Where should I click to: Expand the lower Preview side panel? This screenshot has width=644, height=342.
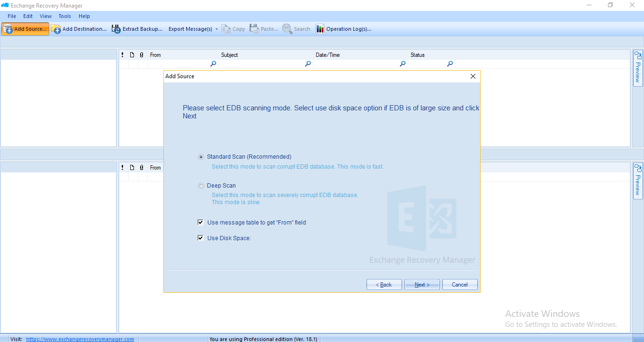(x=638, y=180)
